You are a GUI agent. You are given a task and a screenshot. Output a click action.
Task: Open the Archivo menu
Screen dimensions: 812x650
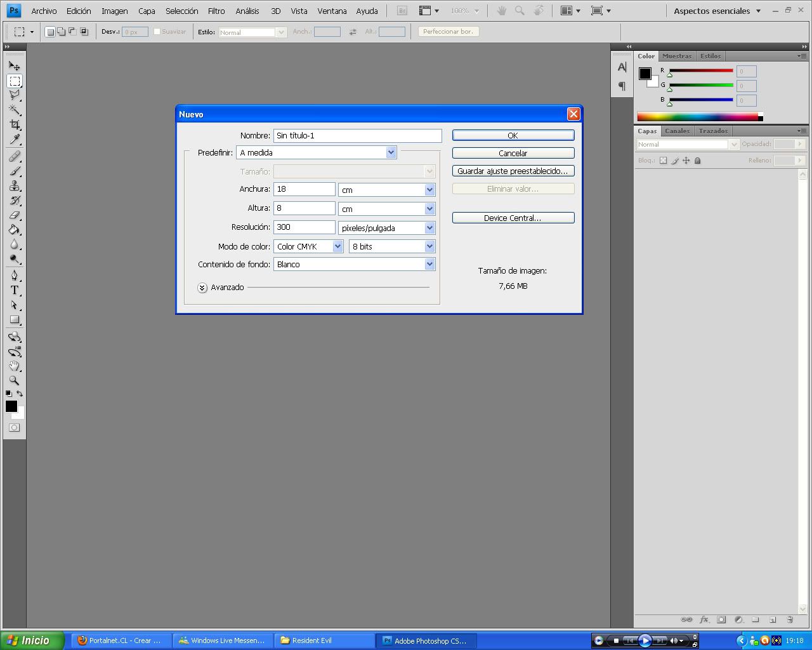tap(44, 11)
